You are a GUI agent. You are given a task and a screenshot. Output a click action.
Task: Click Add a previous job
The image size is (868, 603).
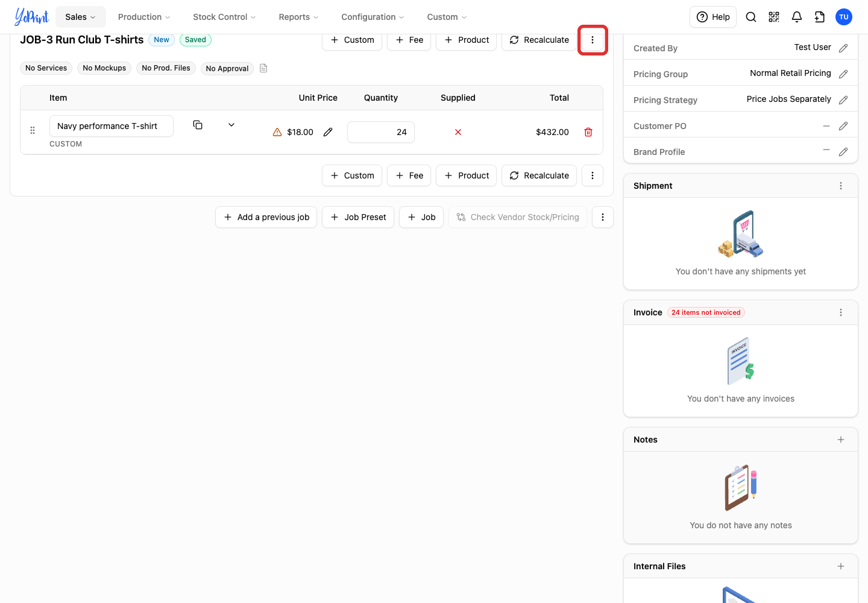tap(266, 217)
